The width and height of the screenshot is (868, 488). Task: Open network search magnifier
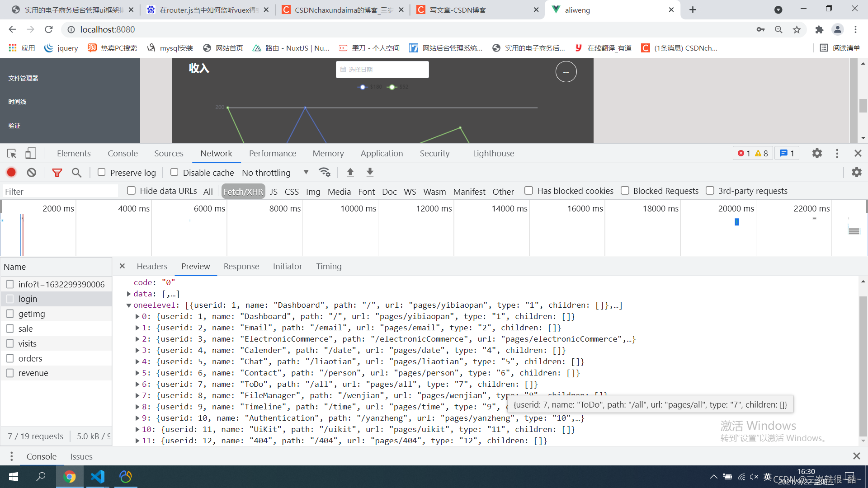pyautogui.click(x=76, y=173)
